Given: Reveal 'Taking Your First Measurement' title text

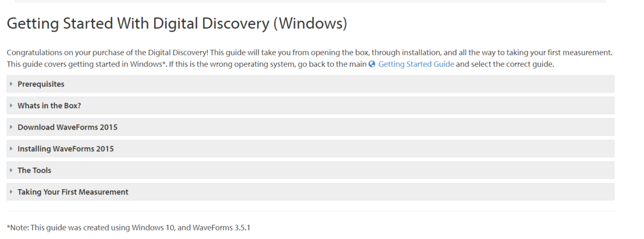Looking at the screenshot, I should pos(73,191).
